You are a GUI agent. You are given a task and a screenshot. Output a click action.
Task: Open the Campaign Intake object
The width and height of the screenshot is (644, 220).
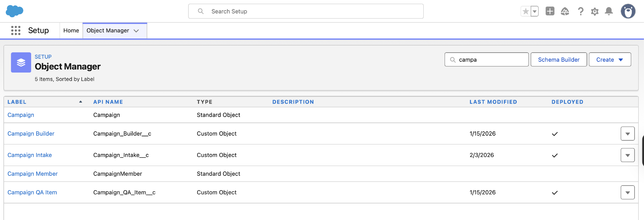30,155
